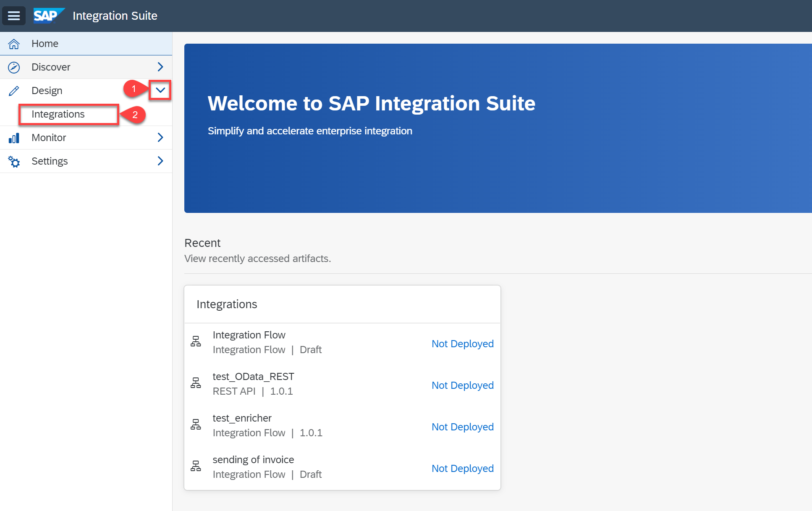Image resolution: width=812 pixels, height=511 pixels.
Task: Click the Monitor bar chart icon
Action: pos(14,138)
